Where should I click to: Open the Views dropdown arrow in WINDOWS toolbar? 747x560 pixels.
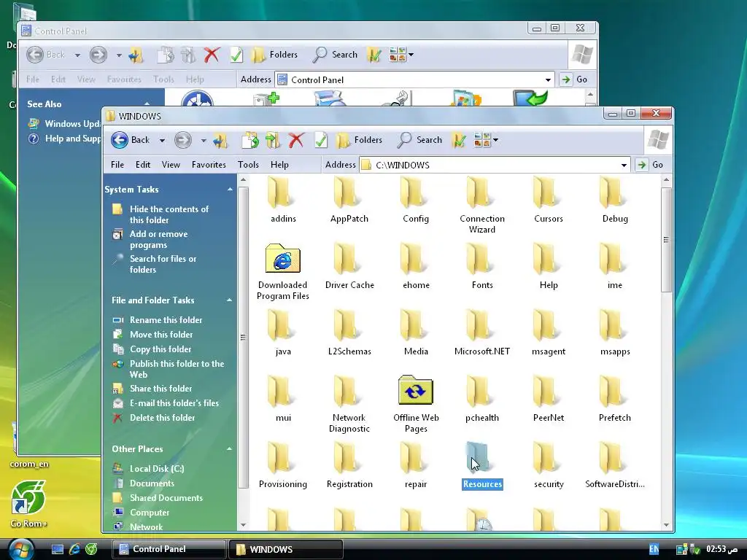coord(496,140)
